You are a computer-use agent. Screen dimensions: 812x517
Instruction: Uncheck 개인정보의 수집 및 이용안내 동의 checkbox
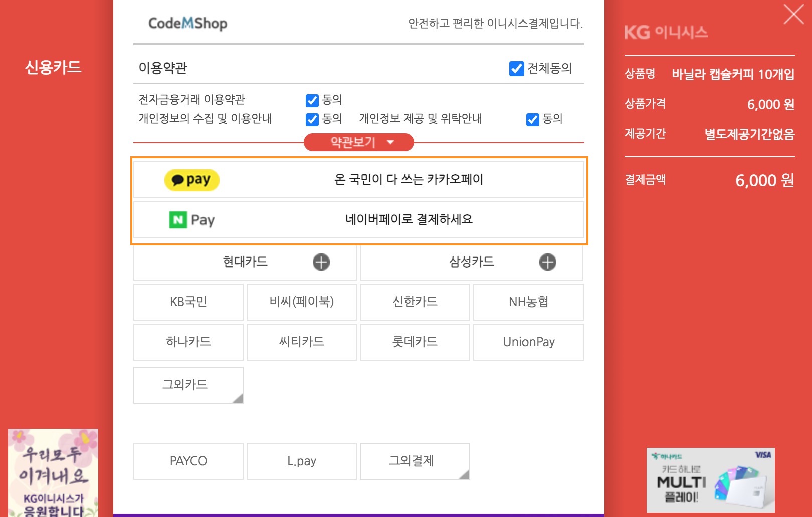point(312,119)
